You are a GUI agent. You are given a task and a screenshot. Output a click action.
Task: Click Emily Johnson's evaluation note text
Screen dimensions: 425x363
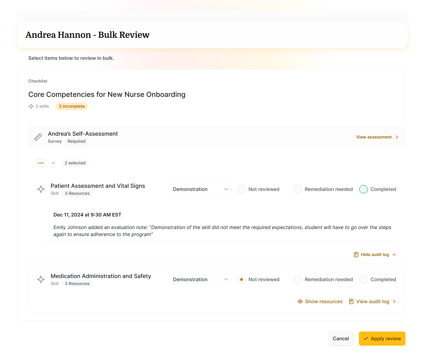222,231
